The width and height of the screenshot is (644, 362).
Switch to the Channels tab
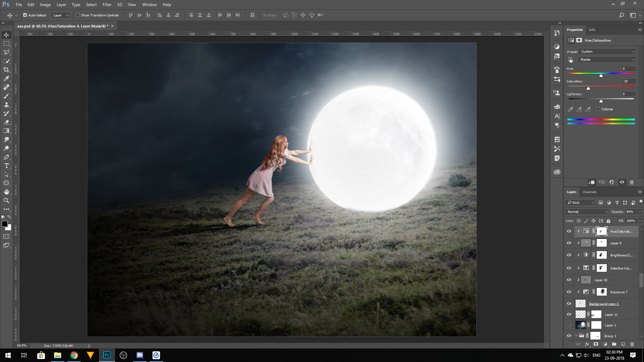point(589,192)
